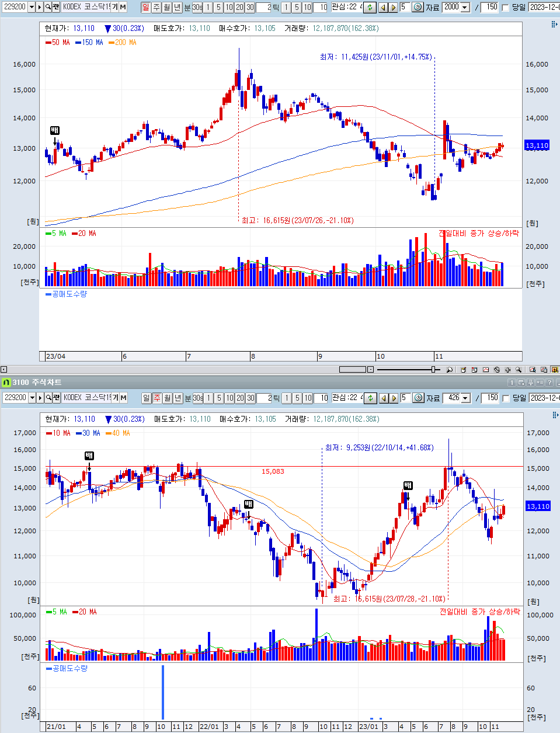Click refresh icon in lower chart toolbar
The height and width of the screenshot is (733, 560).
coord(370,398)
